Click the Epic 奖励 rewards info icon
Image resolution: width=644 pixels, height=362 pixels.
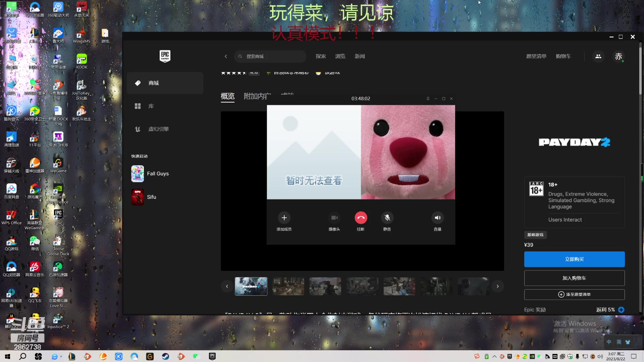coord(621,310)
